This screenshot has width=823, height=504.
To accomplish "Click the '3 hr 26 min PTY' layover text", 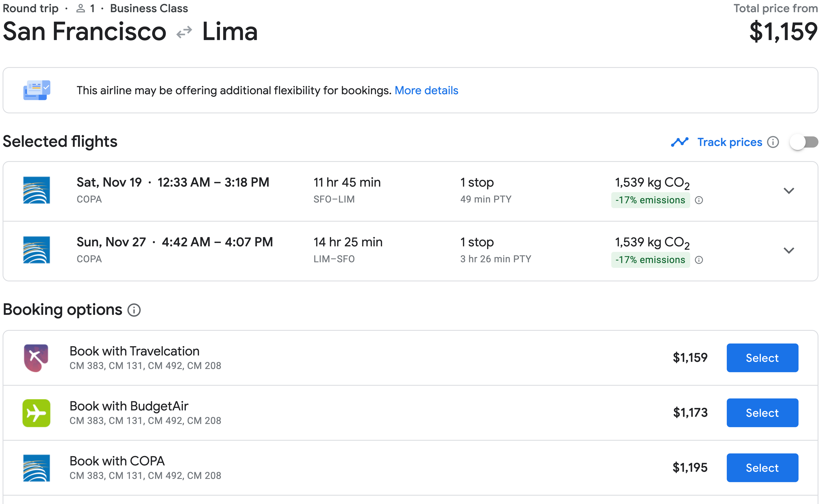I will (496, 259).
